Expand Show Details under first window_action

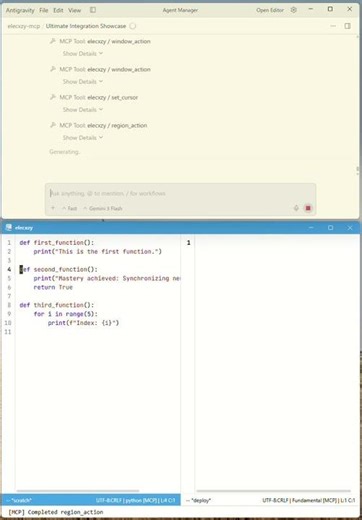(x=83, y=54)
